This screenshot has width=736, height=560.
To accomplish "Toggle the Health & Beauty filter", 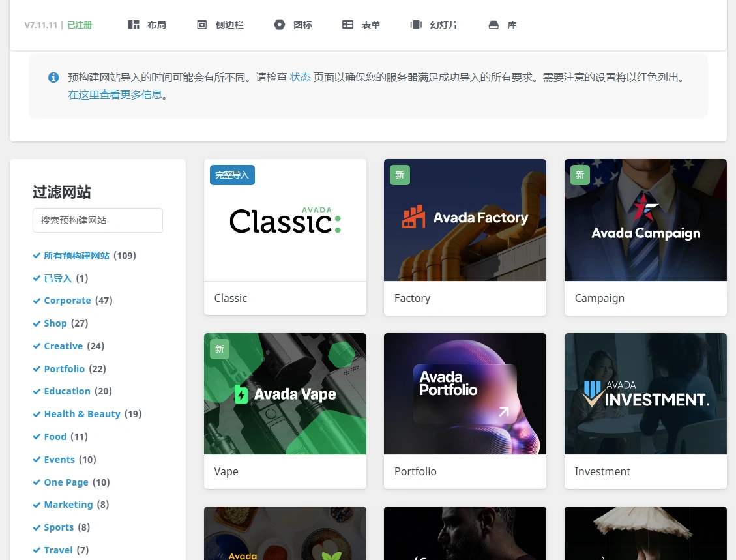I will (x=82, y=413).
